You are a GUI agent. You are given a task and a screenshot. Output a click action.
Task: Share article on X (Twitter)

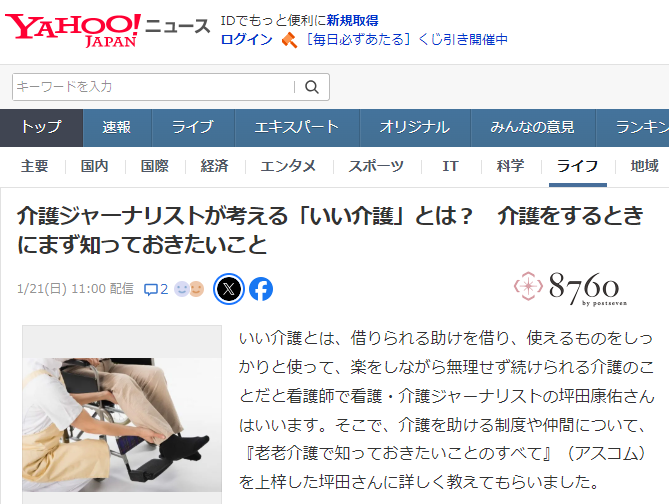pyautogui.click(x=229, y=289)
